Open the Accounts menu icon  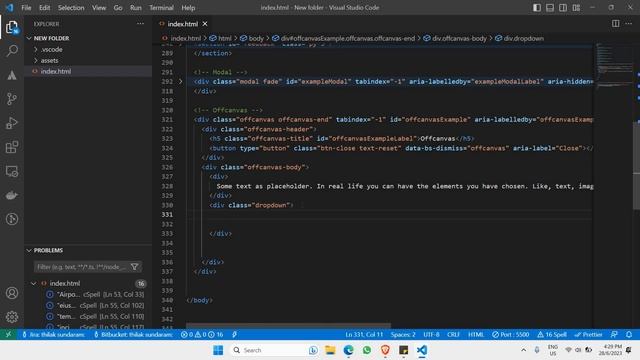coord(12,293)
